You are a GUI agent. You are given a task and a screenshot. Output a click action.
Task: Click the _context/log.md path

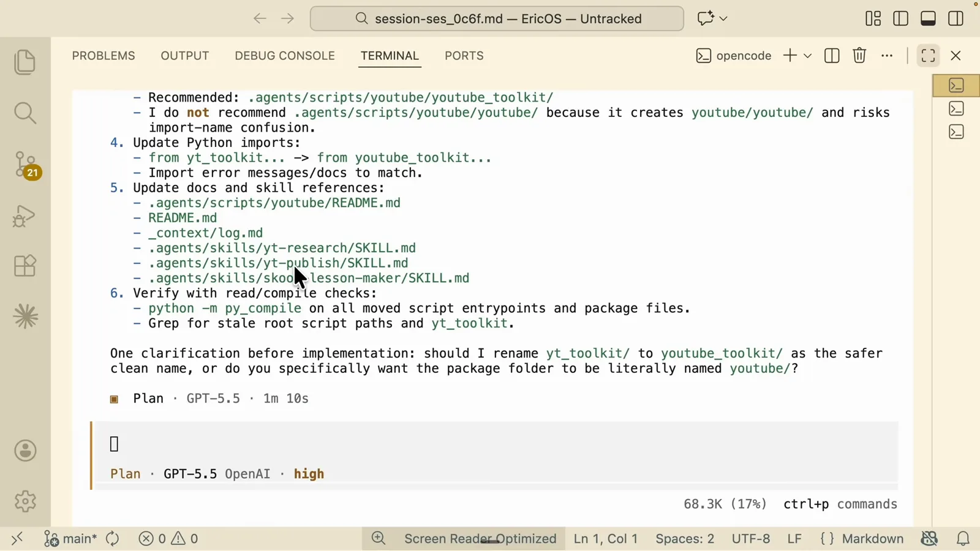[205, 233]
